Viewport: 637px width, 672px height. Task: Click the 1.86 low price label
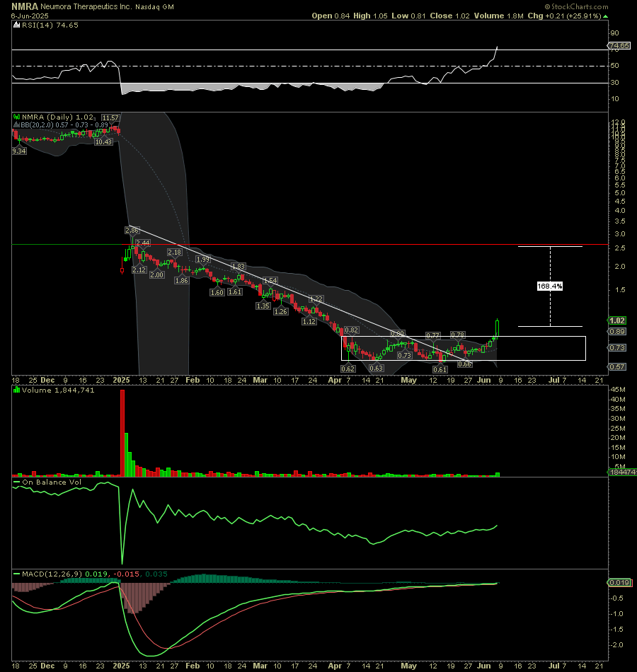tap(181, 281)
